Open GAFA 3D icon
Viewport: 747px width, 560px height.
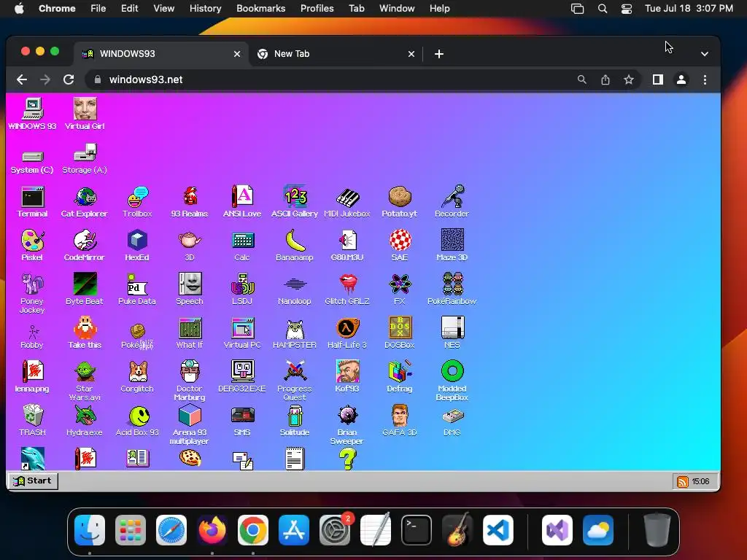399,421
